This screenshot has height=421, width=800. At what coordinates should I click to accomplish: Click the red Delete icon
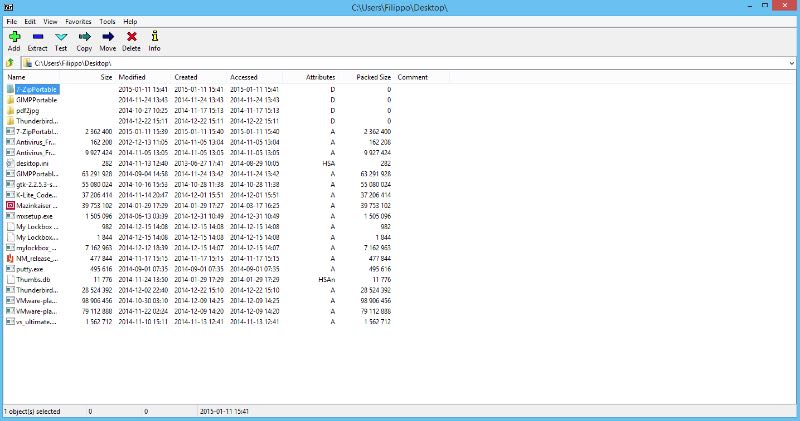pos(131,40)
